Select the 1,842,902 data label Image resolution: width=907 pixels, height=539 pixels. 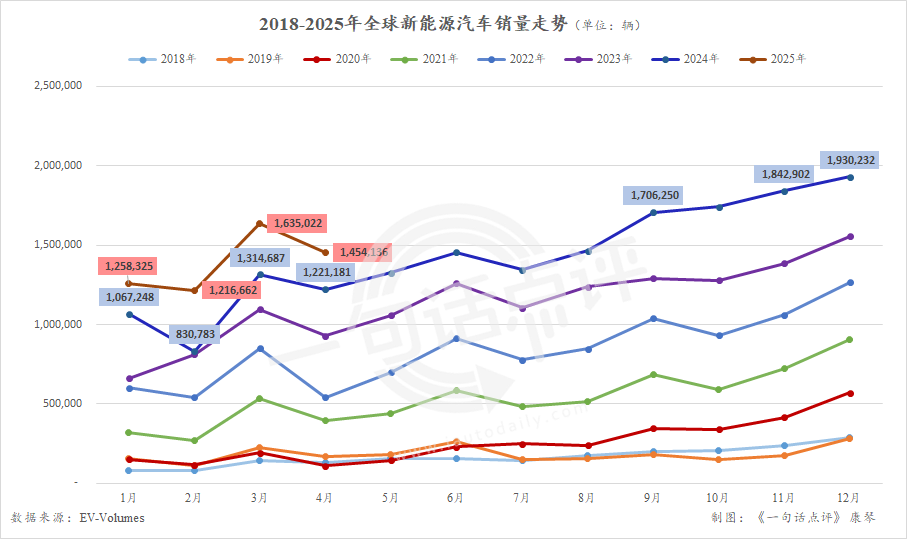785,175
